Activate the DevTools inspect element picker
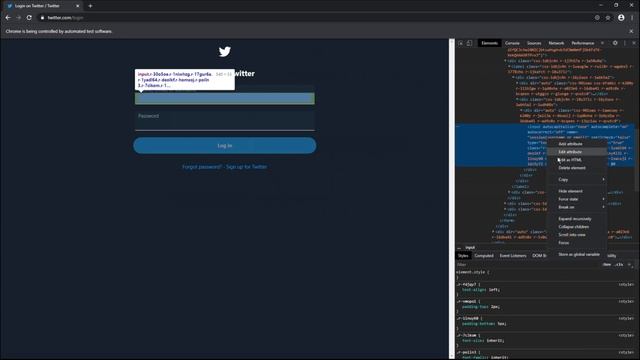This screenshot has height=360, width=640. coord(460,43)
